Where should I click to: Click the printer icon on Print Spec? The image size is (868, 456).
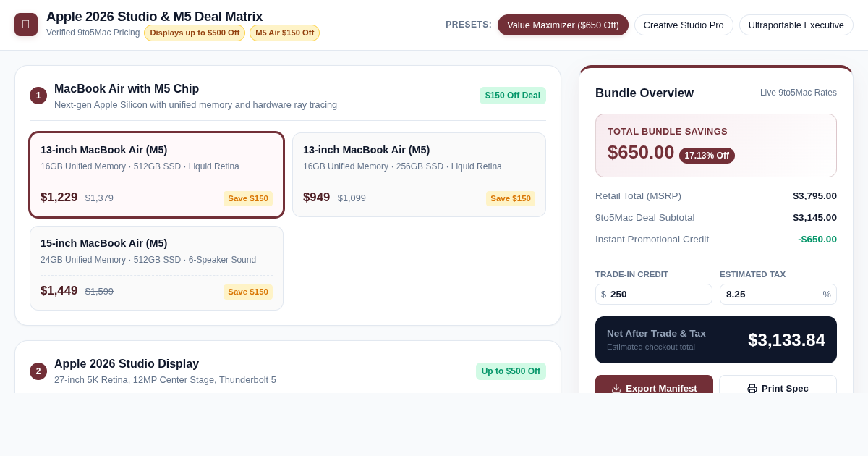tap(752, 389)
